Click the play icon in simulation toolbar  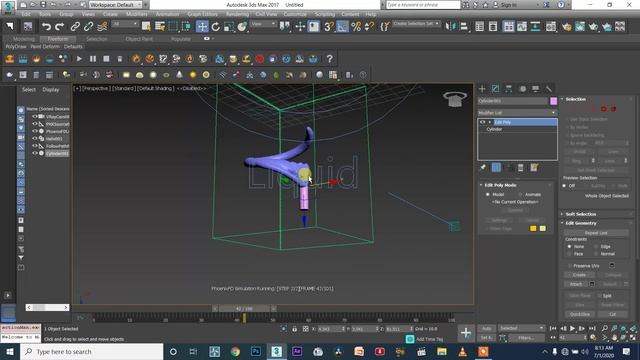pyautogui.click(x=79, y=59)
